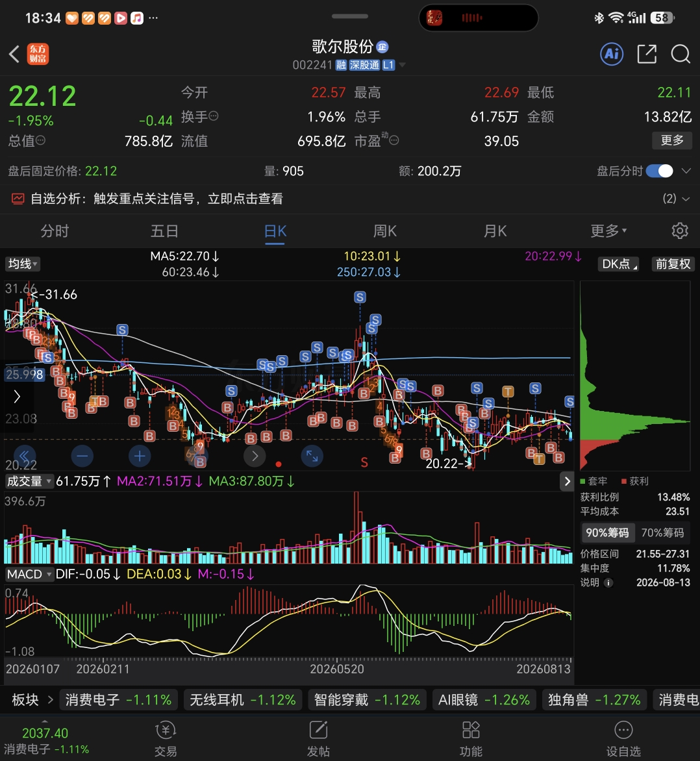Tap the 20260520 date label
Screen dimensions: 700x761
[337, 669]
